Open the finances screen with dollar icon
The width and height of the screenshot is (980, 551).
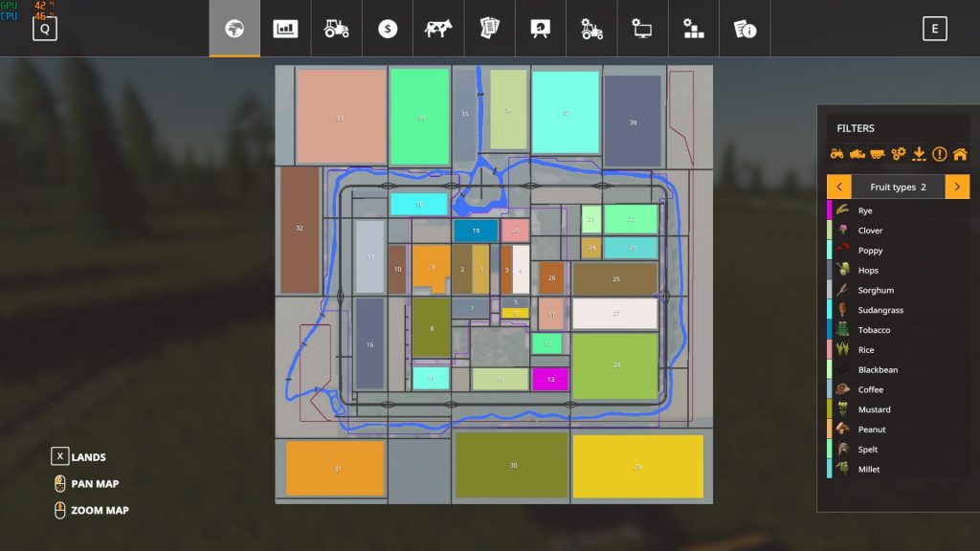pyautogui.click(x=387, y=29)
